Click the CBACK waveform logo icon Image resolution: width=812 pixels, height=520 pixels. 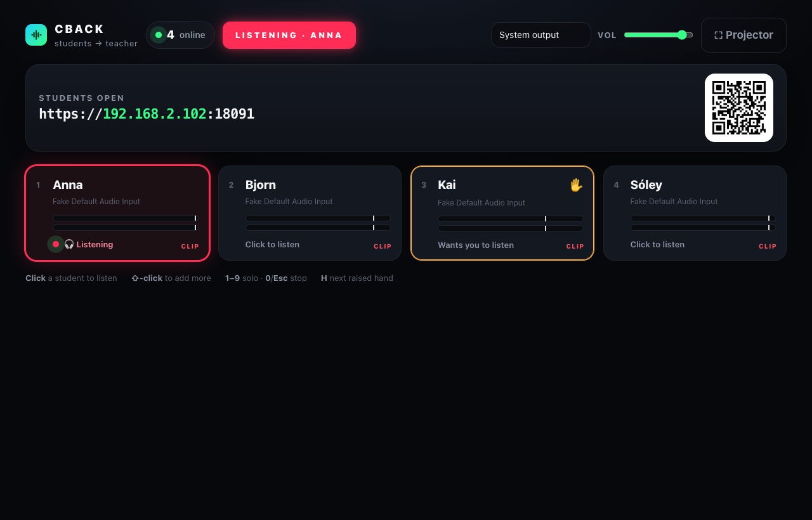tap(36, 35)
